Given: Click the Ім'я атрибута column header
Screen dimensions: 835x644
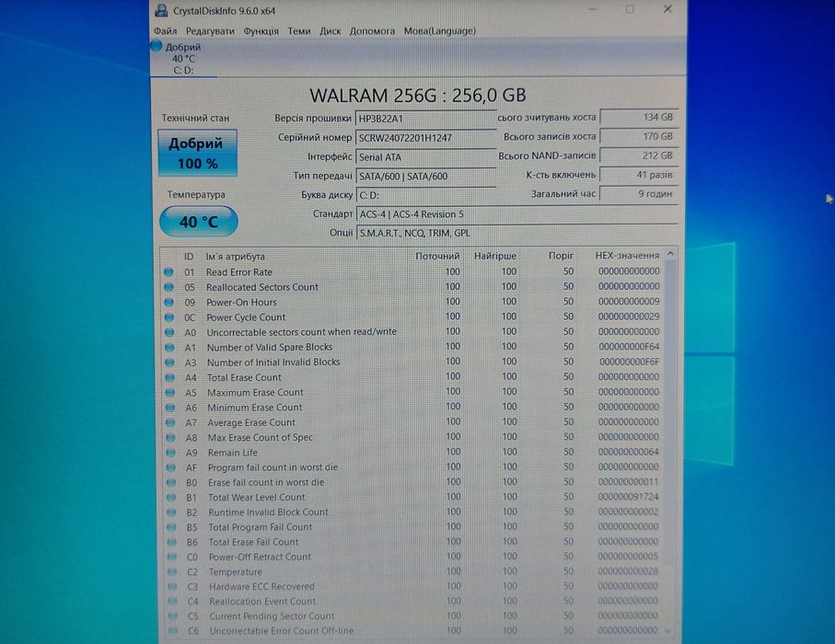Looking at the screenshot, I should point(236,257).
